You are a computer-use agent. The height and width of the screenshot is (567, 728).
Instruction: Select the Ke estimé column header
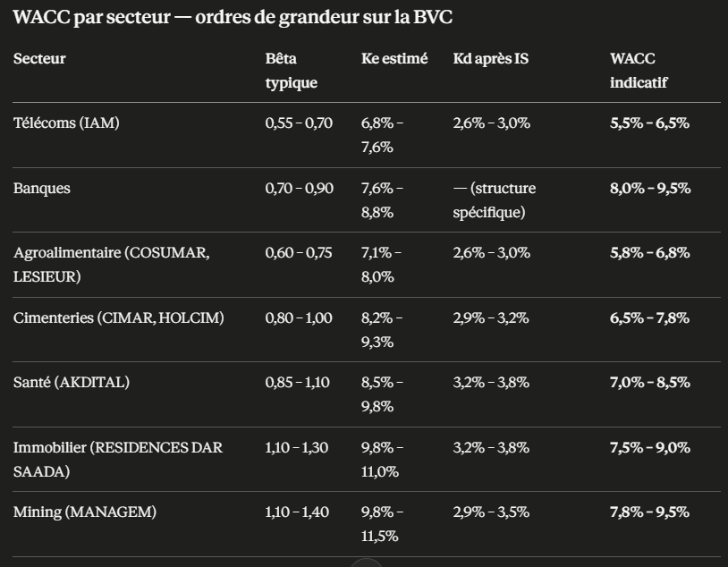tap(394, 59)
